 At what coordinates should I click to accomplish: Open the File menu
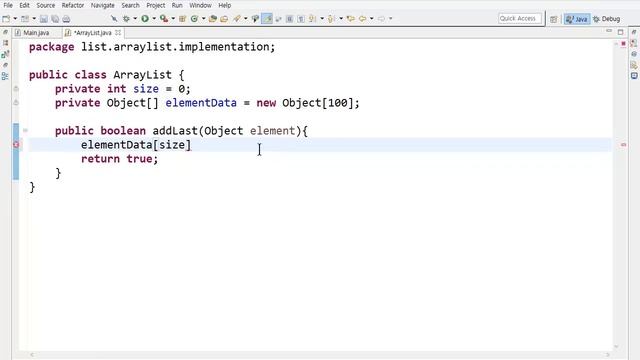(8, 5)
